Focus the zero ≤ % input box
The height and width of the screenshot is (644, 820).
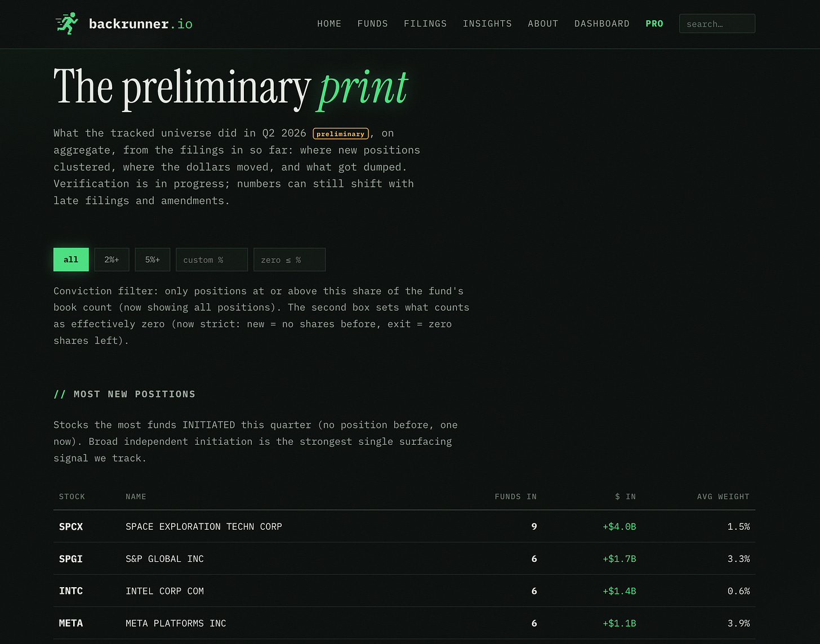click(289, 260)
